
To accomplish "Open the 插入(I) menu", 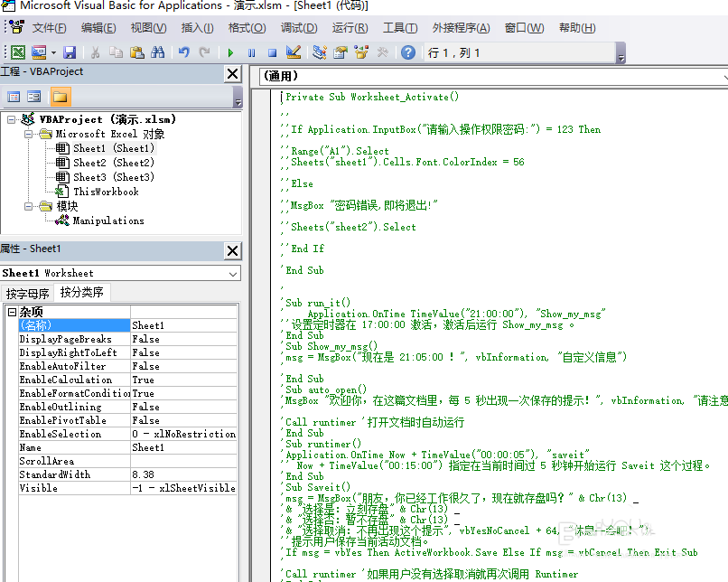I will [197, 28].
